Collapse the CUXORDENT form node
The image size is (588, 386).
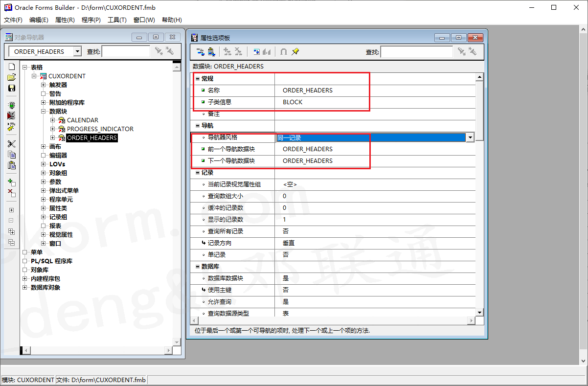(33, 76)
